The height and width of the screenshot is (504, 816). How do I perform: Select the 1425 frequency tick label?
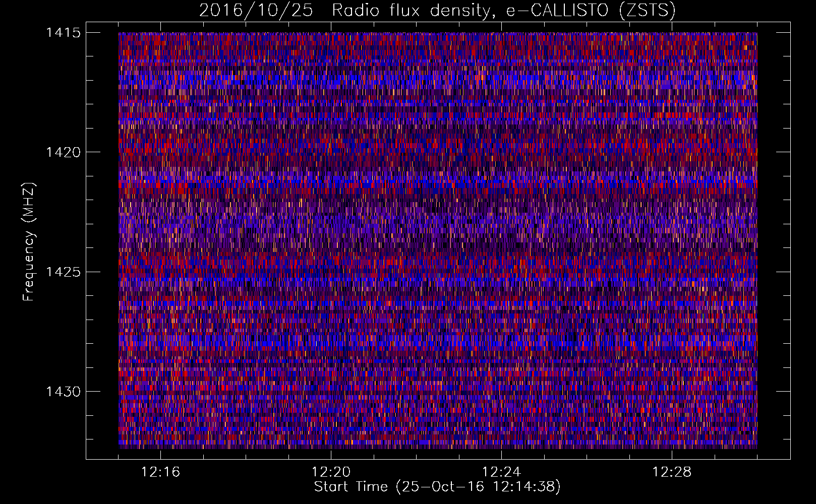63,272
